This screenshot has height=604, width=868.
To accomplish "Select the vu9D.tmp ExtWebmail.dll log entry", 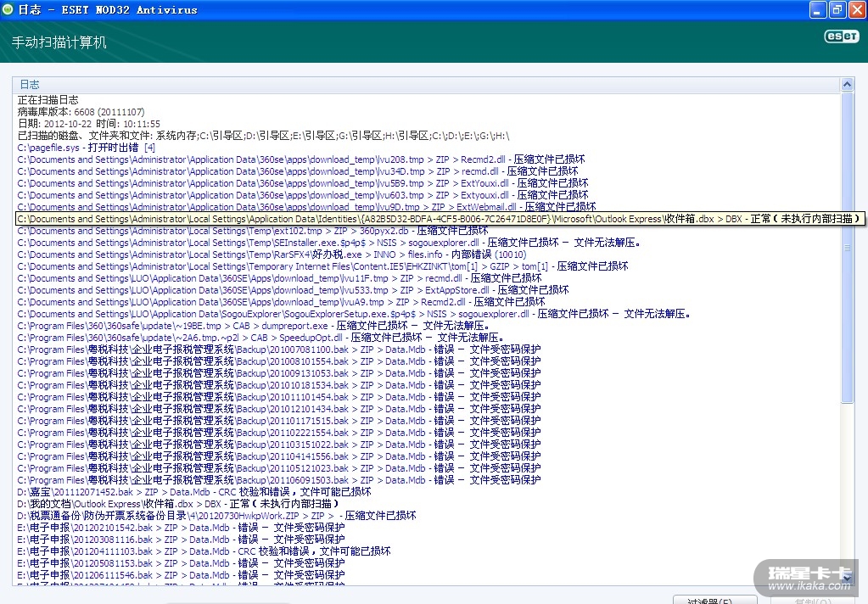I will (306, 207).
